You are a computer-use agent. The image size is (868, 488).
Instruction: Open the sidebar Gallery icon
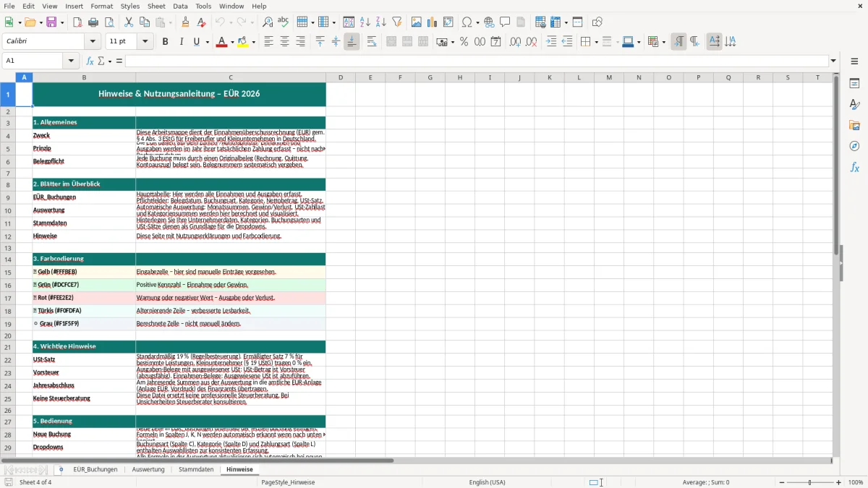click(854, 125)
